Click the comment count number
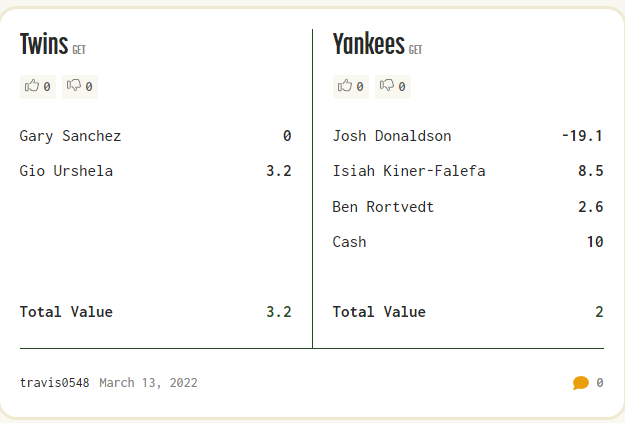The width and height of the screenshot is (625, 423). pyautogui.click(x=600, y=382)
